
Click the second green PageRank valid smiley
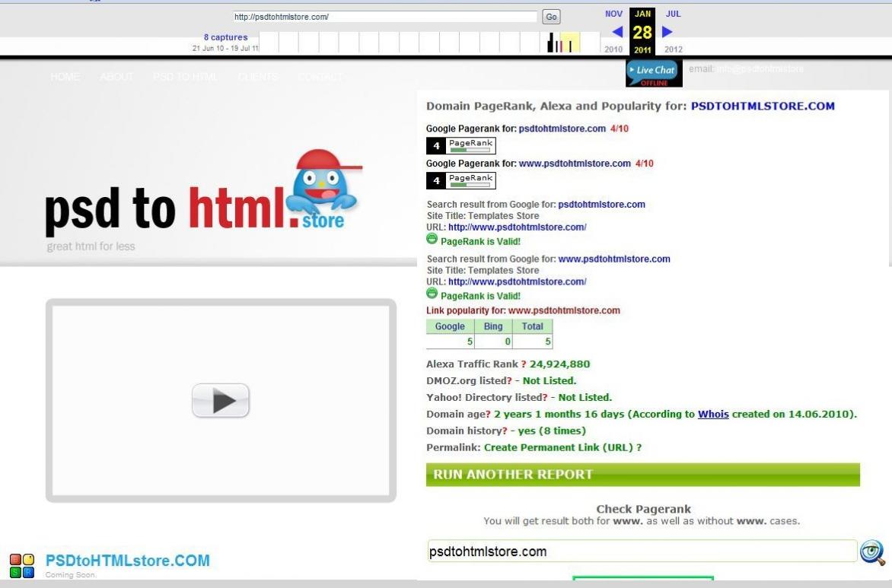point(432,294)
